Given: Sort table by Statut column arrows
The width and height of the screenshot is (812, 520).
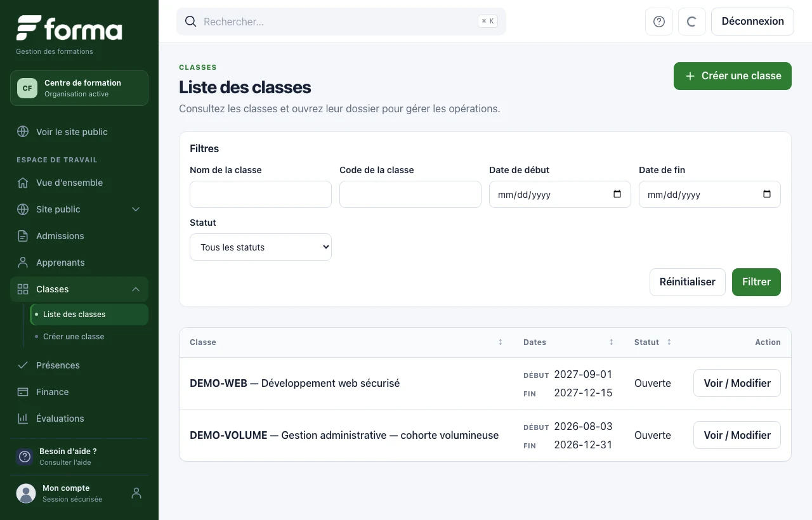Looking at the screenshot, I should click(669, 342).
